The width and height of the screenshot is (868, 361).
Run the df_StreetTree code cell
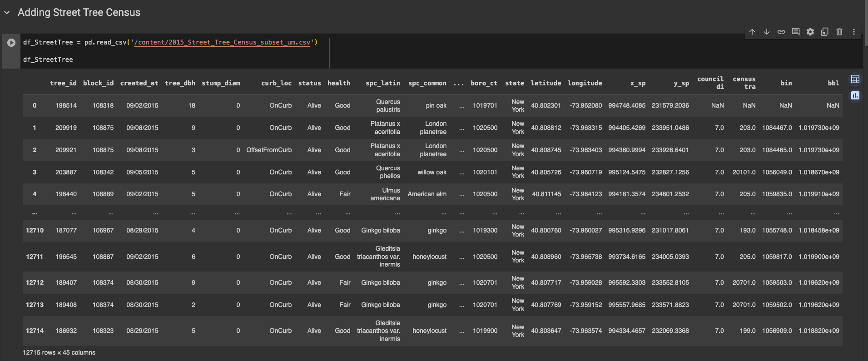tap(11, 43)
